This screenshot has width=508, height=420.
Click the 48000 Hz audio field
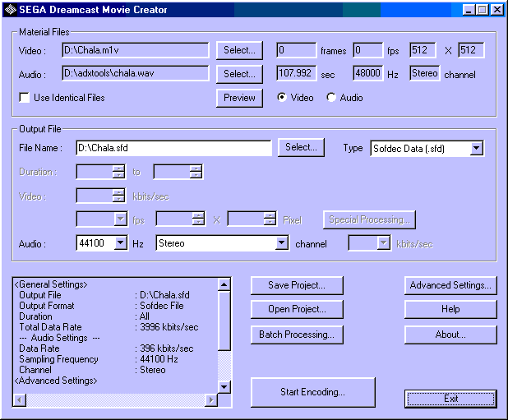(368, 73)
